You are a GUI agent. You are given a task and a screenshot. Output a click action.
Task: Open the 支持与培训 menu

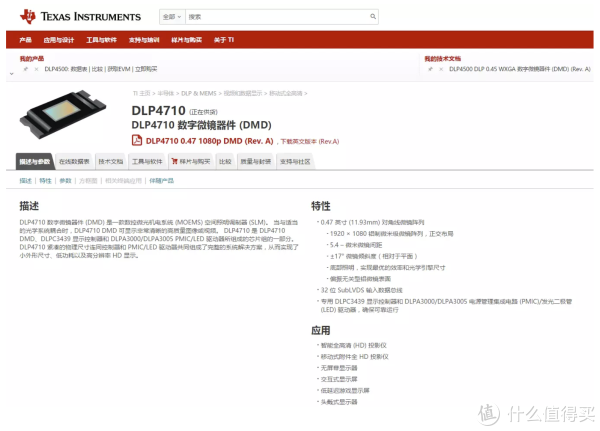pos(144,40)
